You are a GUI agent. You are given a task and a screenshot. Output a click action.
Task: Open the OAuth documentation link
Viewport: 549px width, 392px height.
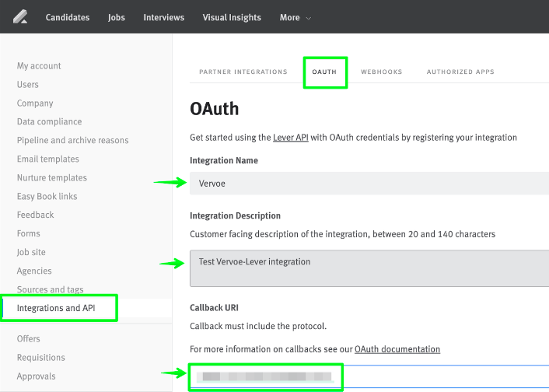(397, 349)
